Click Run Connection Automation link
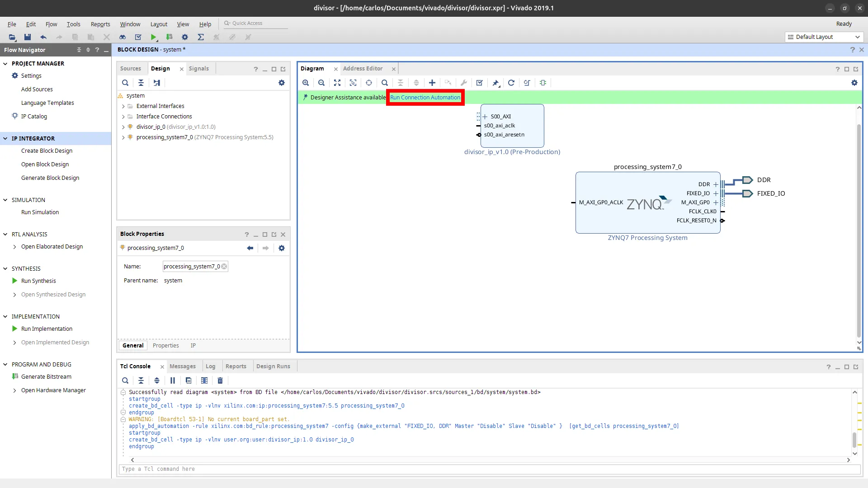 425,98
